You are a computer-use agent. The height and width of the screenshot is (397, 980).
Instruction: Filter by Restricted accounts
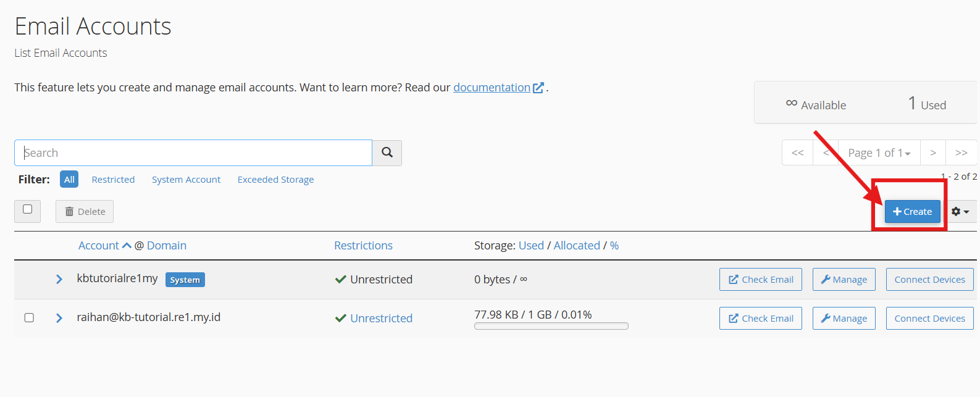[113, 180]
